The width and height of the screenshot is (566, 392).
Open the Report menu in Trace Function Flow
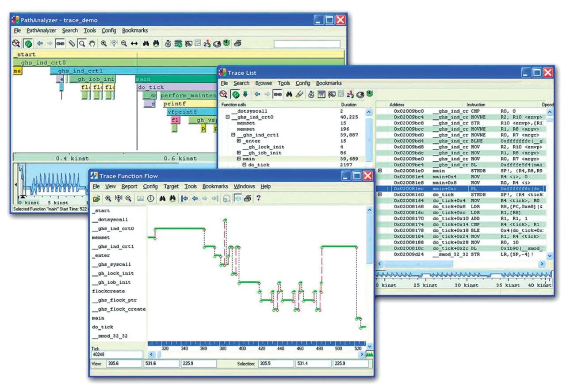[x=129, y=186]
